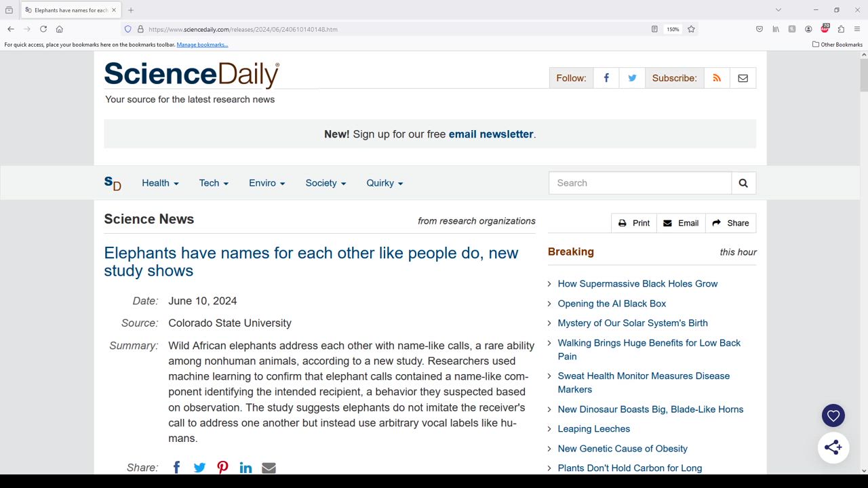The image size is (868, 488).
Task: Click the Print button
Action: (x=634, y=223)
